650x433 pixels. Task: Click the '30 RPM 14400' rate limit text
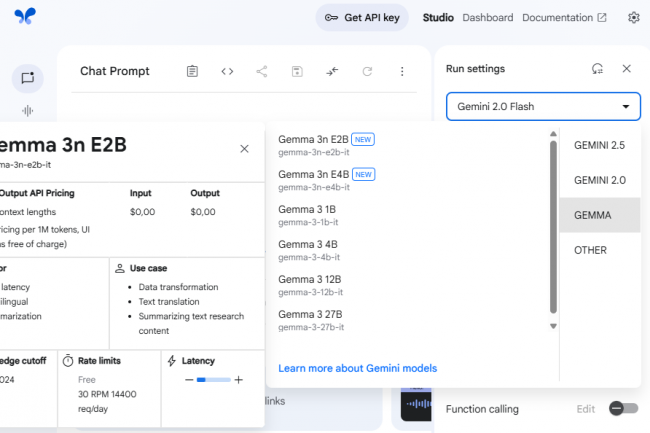(x=107, y=394)
